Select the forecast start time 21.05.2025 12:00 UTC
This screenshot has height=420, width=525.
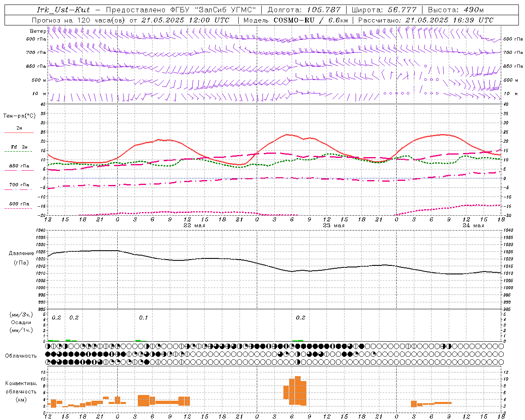tap(185, 20)
